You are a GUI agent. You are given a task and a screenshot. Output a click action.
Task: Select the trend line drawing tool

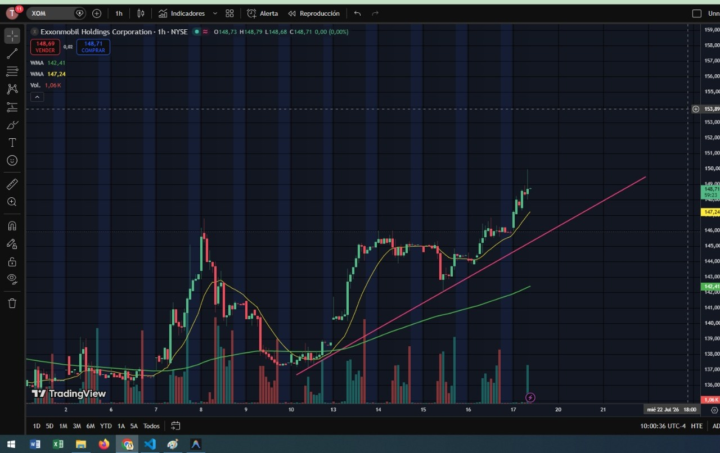click(12, 53)
